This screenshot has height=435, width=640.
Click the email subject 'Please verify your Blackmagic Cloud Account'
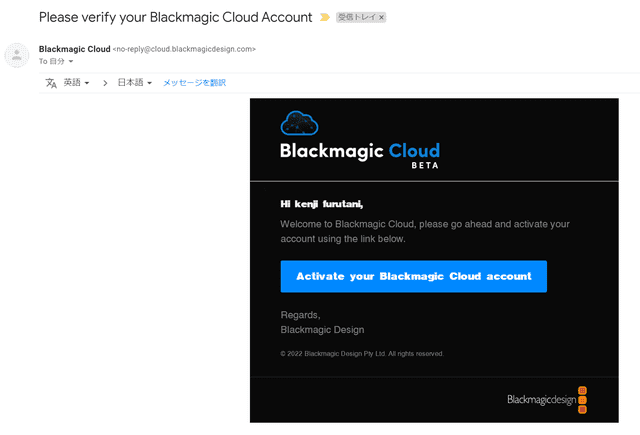pyautogui.click(x=176, y=17)
